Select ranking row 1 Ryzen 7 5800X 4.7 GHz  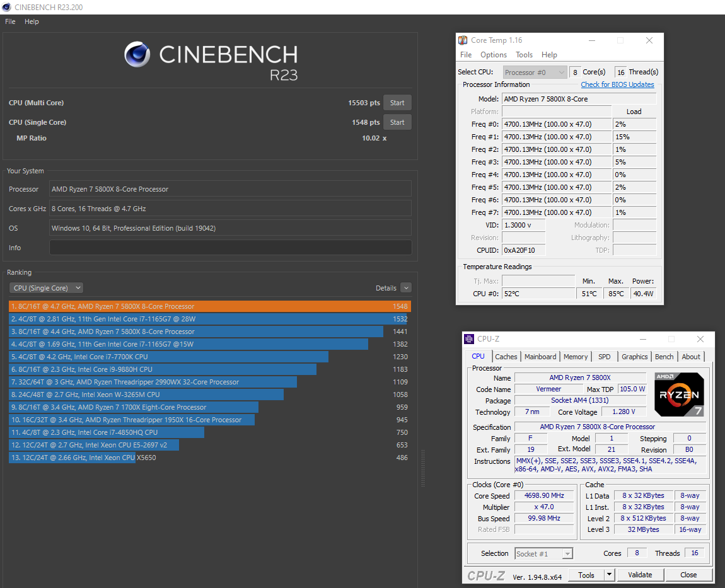click(x=209, y=306)
